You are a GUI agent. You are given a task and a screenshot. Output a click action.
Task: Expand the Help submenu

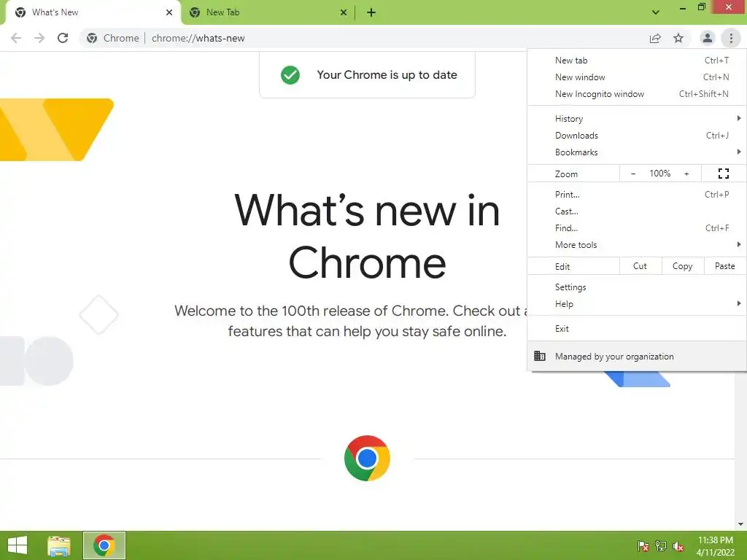637,304
